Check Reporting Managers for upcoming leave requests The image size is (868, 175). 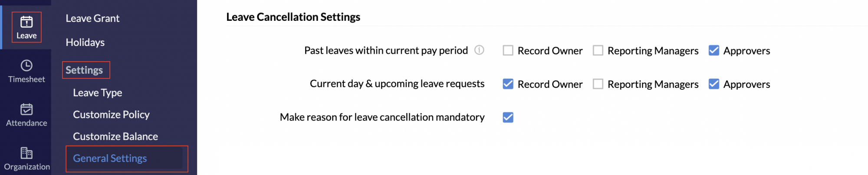click(x=598, y=84)
